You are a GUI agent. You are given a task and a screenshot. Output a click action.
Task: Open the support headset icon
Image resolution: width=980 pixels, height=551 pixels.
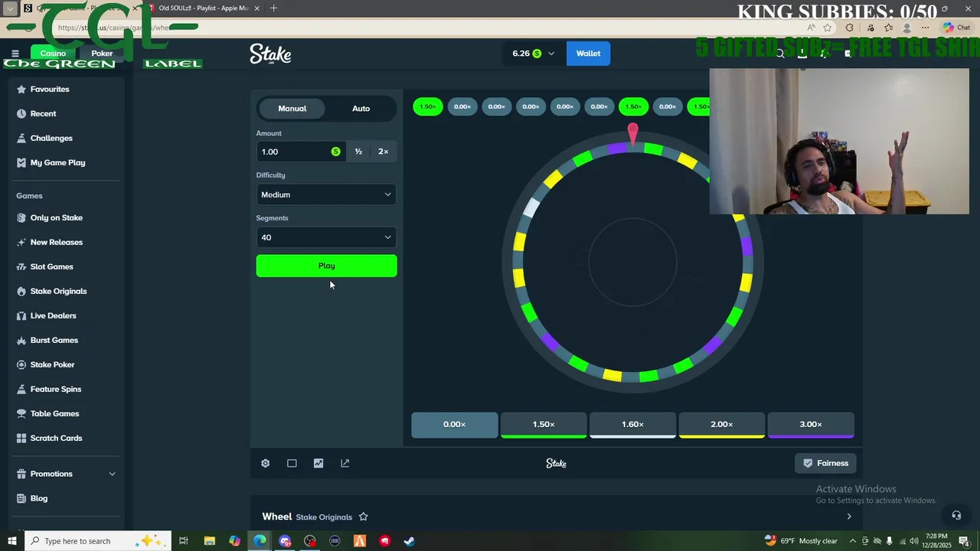click(x=956, y=515)
